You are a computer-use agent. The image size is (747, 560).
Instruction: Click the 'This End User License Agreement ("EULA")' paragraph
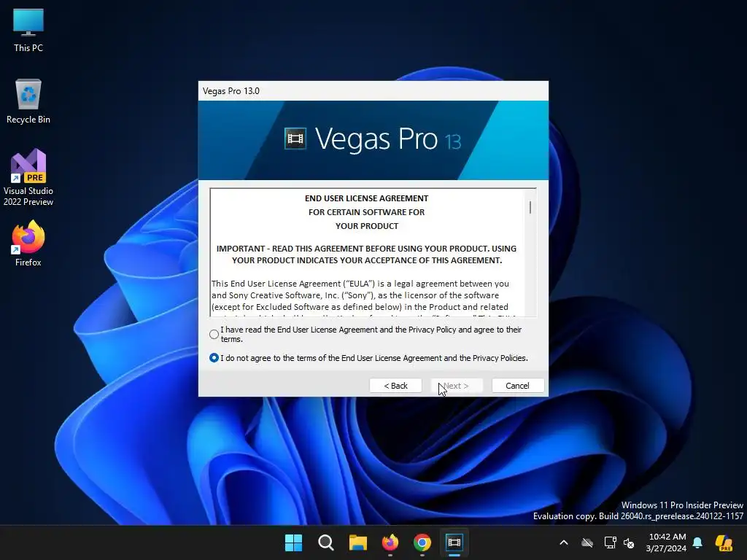[360, 299]
